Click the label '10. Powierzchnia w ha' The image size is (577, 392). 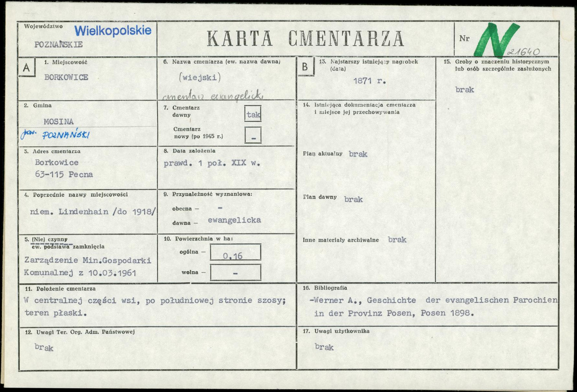198,239
